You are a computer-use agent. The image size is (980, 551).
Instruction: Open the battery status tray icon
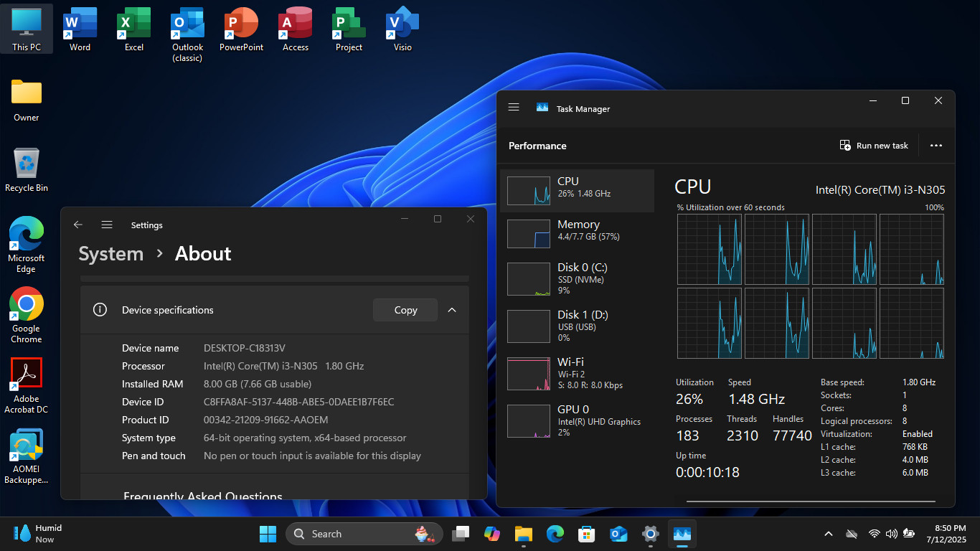(909, 534)
